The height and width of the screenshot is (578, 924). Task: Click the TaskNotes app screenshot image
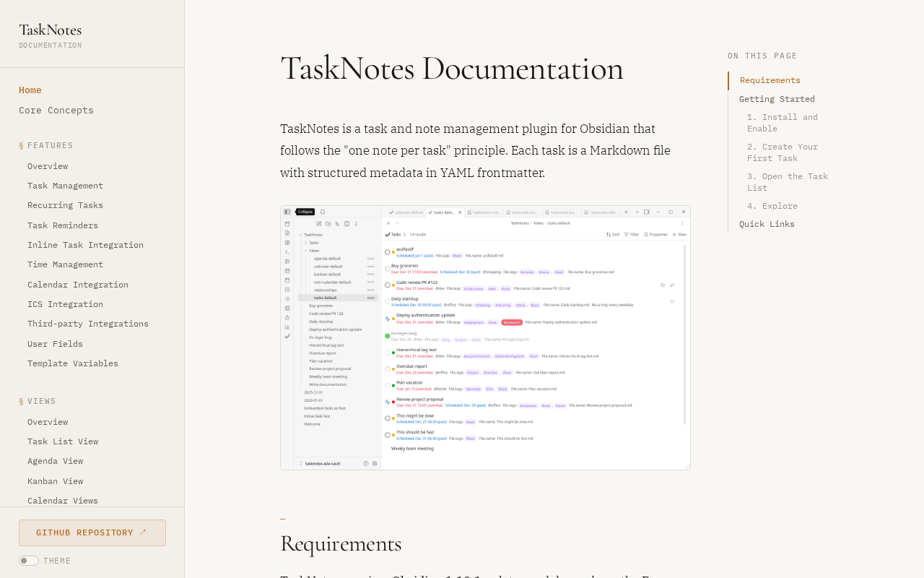tap(485, 338)
